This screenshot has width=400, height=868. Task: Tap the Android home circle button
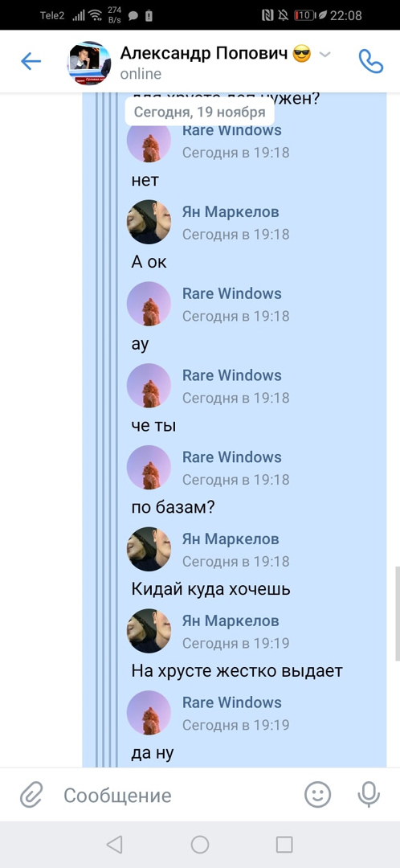pos(200,844)
